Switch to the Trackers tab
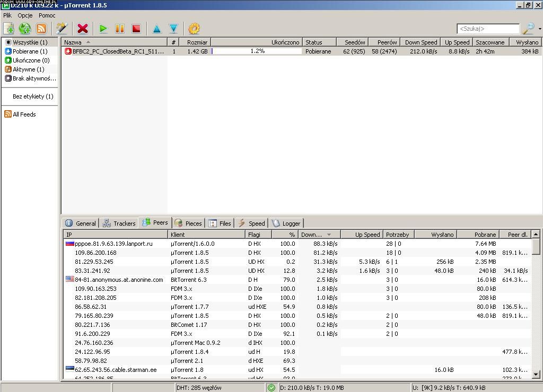The height and width of the screenshot is (392, 543). 119,223
